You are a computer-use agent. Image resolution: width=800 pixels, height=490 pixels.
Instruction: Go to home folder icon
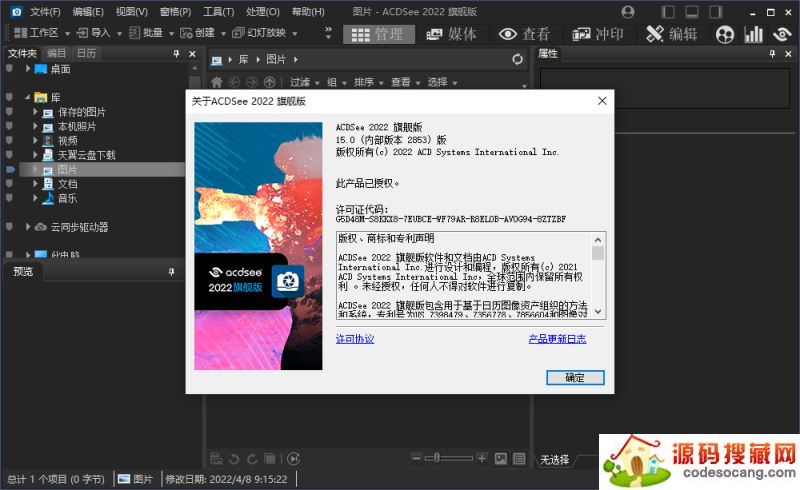click(217, 82)
